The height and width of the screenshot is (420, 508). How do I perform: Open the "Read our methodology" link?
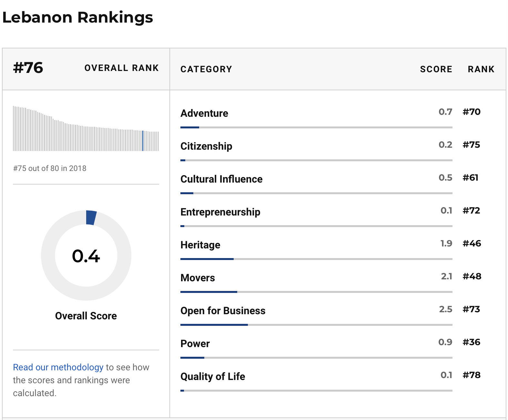pyautogui.click(x=58, y=367)
